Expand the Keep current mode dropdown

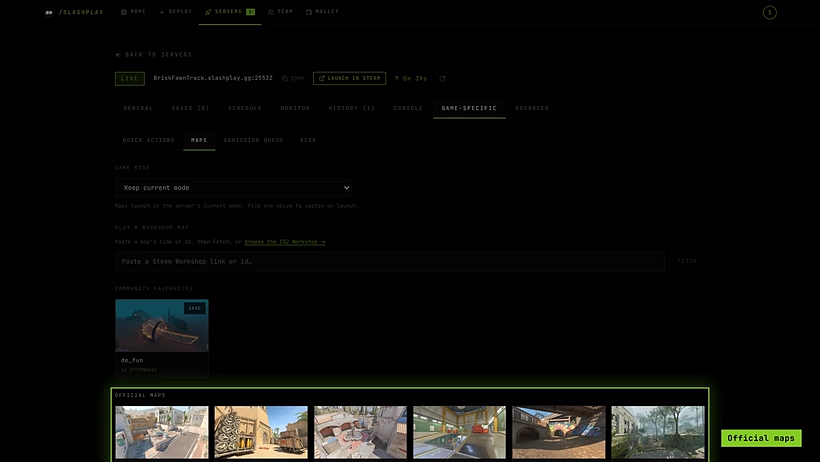click(x=233, y=188)
